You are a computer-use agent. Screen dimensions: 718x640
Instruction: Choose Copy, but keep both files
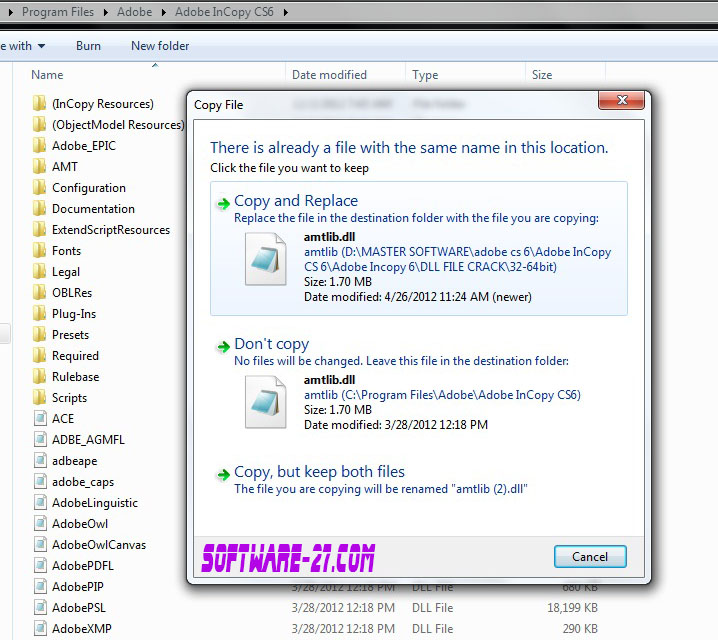coord(419,479)
